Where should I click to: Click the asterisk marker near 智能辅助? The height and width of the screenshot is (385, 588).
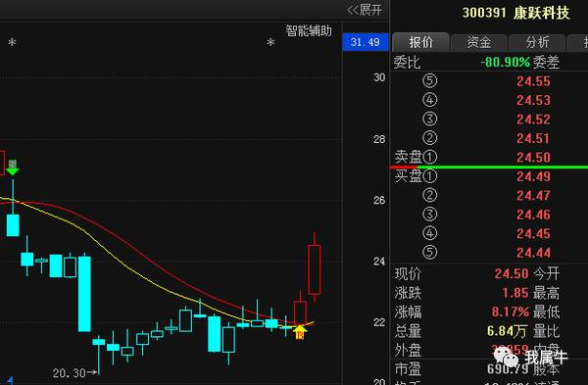coord(270,42)
